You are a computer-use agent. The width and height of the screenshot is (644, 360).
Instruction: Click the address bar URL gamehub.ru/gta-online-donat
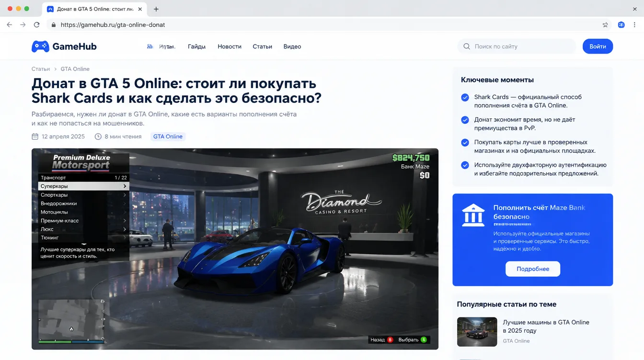[113, 25]
